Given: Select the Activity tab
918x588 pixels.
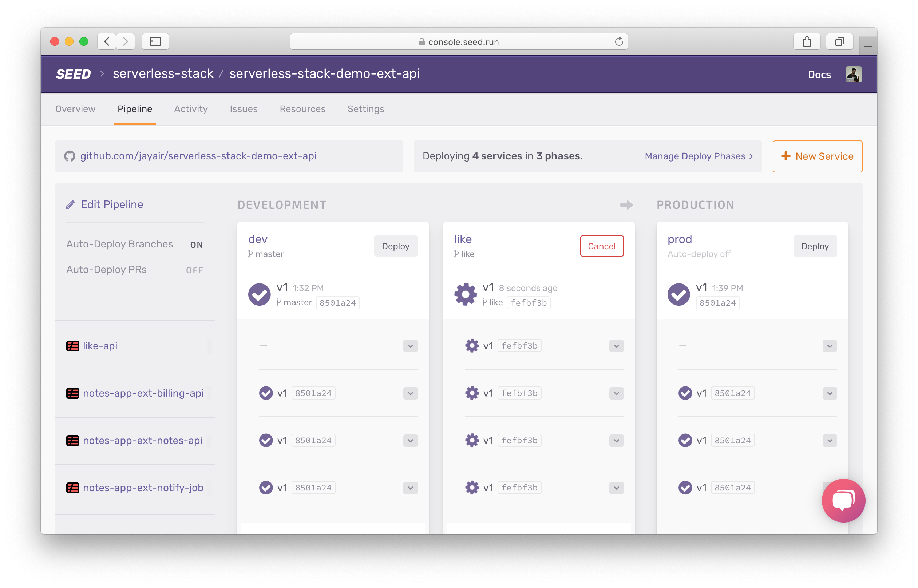Looking at the screenshot, I should (190, 108).
